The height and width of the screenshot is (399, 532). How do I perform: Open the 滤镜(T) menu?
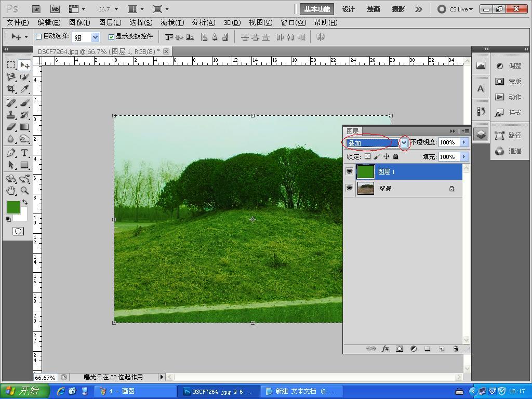(172, 22)
